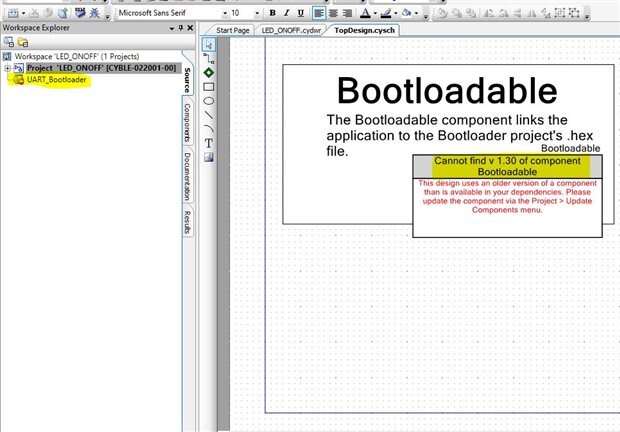The image size is (620, 432).
Task: Toggle underline text formatting
Action: (300, 13)
